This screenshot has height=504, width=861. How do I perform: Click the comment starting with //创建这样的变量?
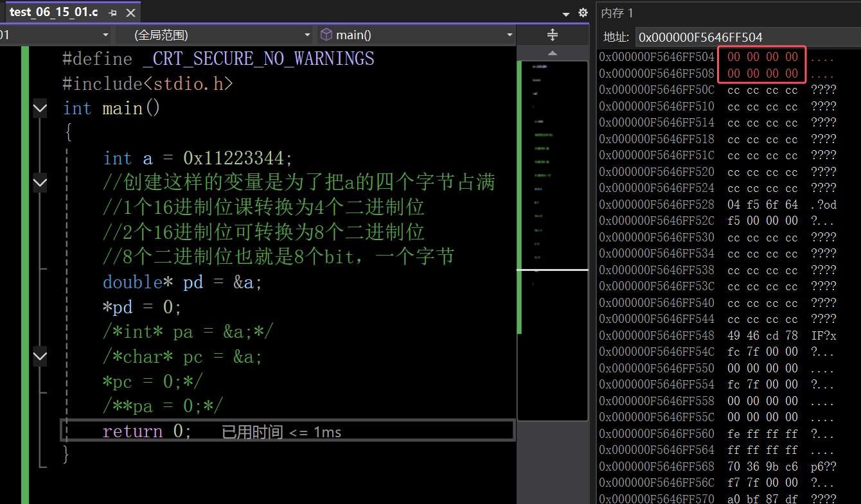(299, 183)
